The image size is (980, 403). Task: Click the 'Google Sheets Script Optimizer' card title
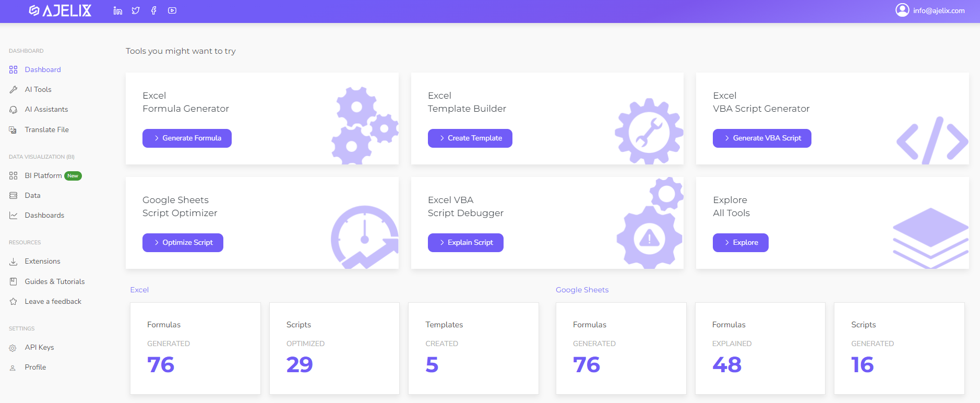180,207
